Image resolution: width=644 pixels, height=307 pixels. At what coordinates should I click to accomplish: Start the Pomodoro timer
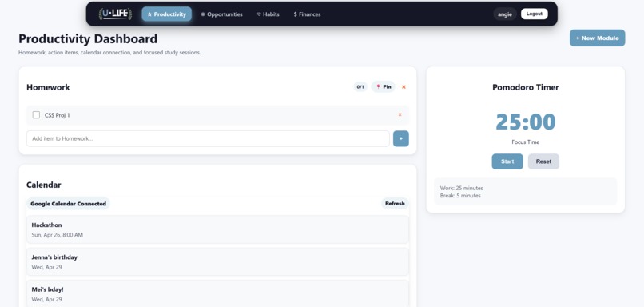[x=507, y=161]
